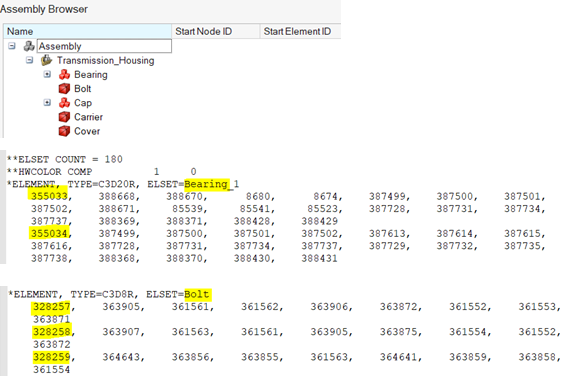Click the red Bolt component cube icon

(64, 89)
